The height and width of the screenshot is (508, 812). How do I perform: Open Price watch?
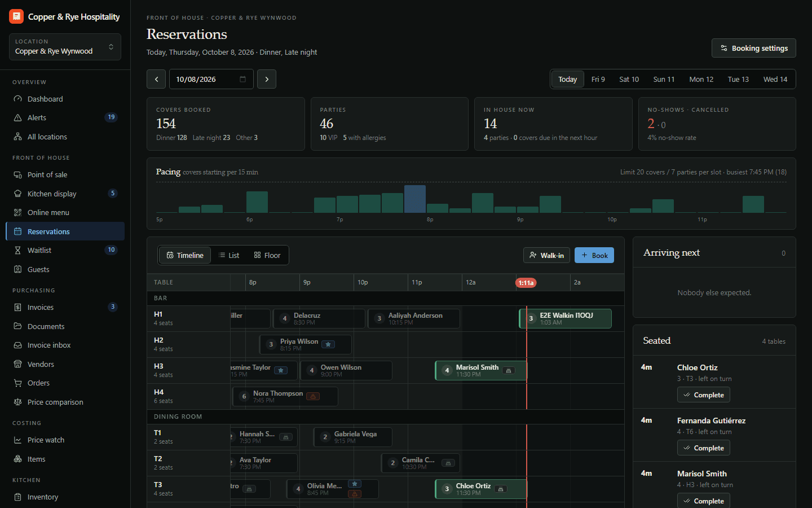[65, 440]
